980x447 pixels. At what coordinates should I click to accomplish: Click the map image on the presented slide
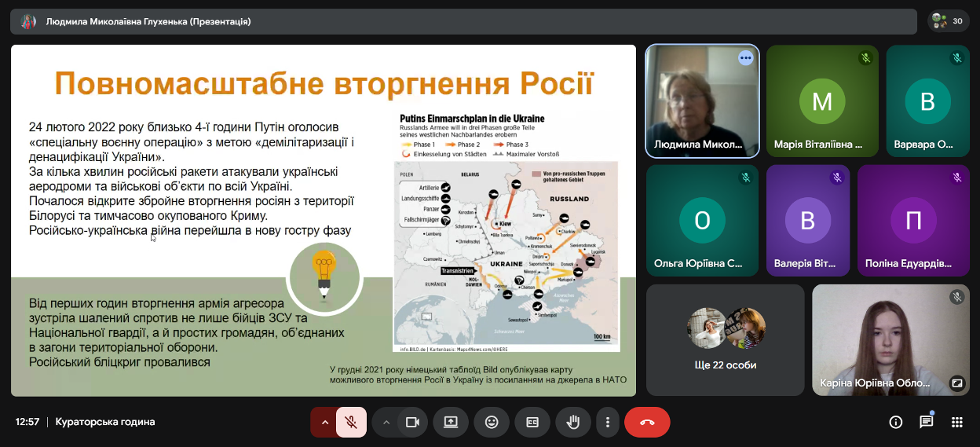click(506, 232)
